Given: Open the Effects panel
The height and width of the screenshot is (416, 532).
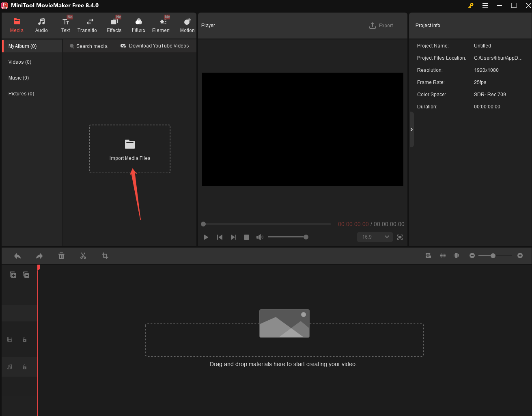Looking at the screenshot, I should tap(114, 24).
